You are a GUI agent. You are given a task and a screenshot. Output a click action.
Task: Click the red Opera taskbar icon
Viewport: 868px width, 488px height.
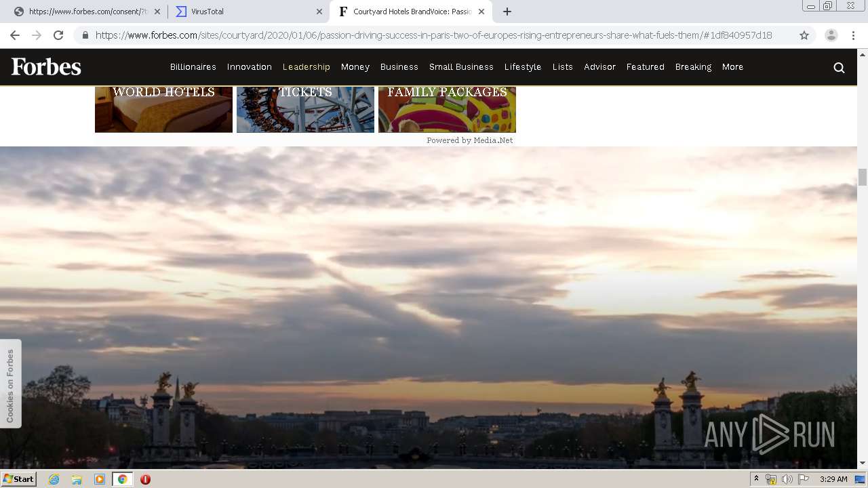click(145, 479)
